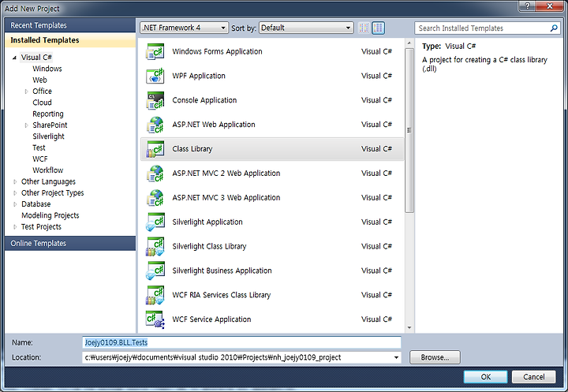Click the ASP.NET MVC 2 Web Application icon
This screenshot has width=568, height=392.
tap(155, 174)
